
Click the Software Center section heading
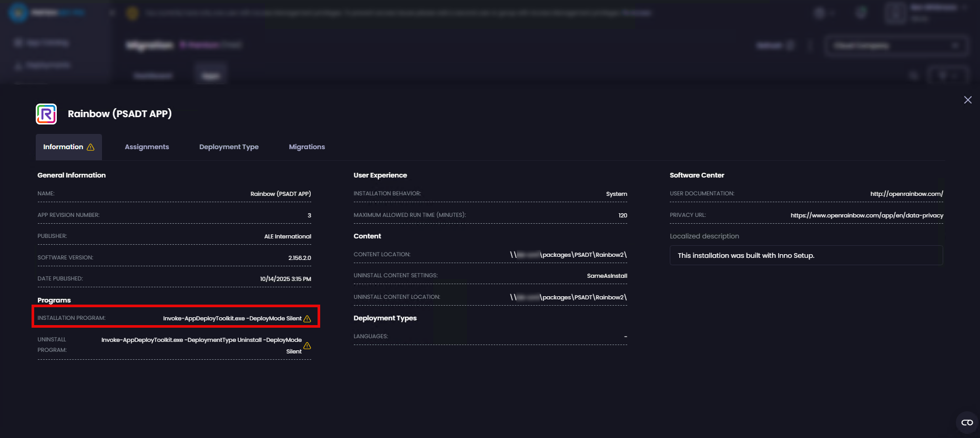coord(697,175)
